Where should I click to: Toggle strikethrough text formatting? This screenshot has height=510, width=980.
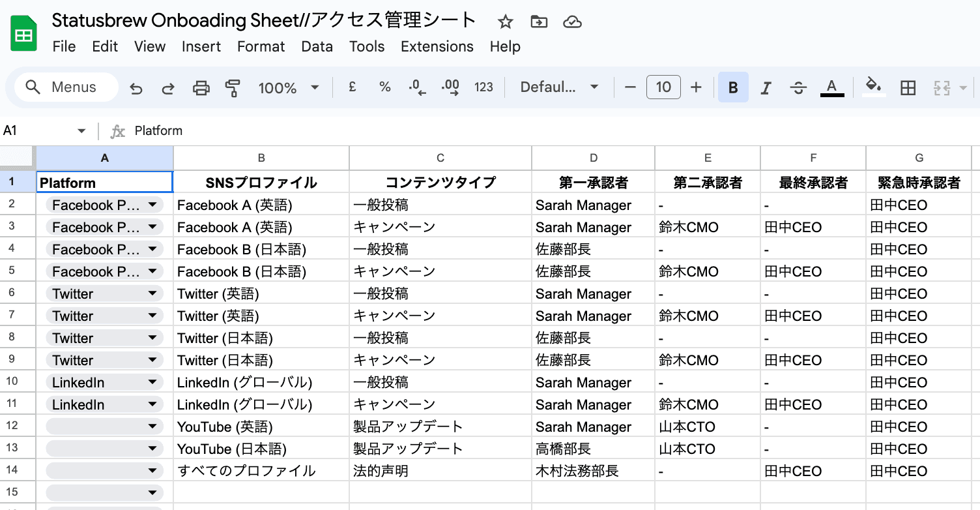[x=798, y=87]
